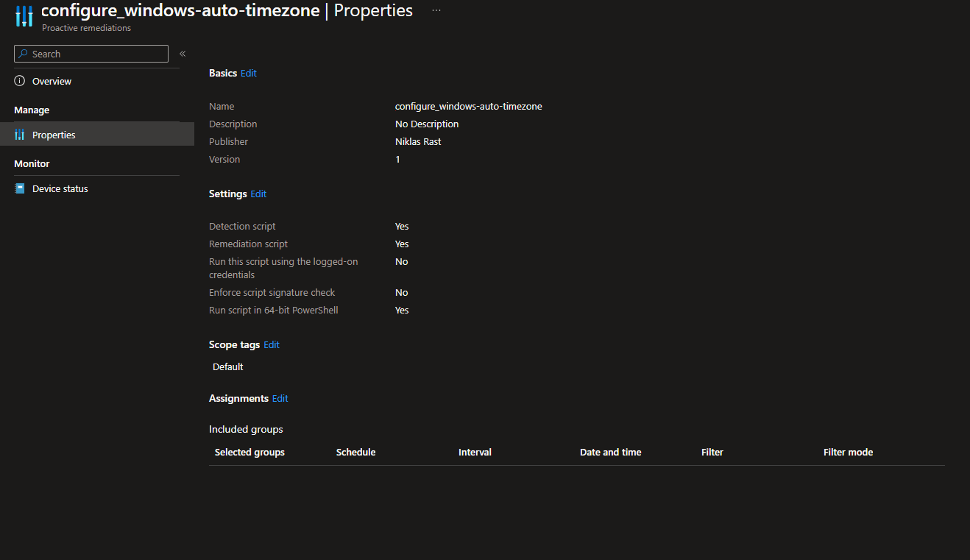Screen dimensions: 970x560
Task: Select Properties in the Manage section
Action: 54,135
